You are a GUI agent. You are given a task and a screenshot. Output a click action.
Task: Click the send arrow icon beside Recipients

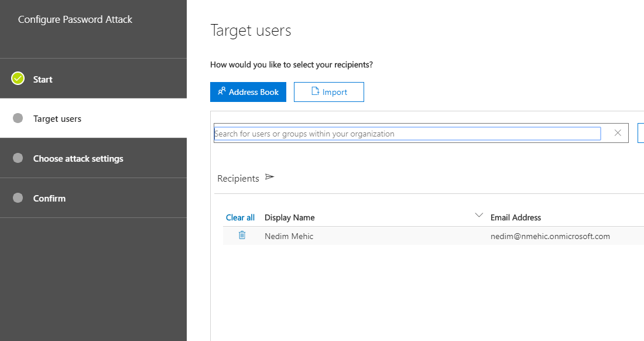tap(269, 176)
